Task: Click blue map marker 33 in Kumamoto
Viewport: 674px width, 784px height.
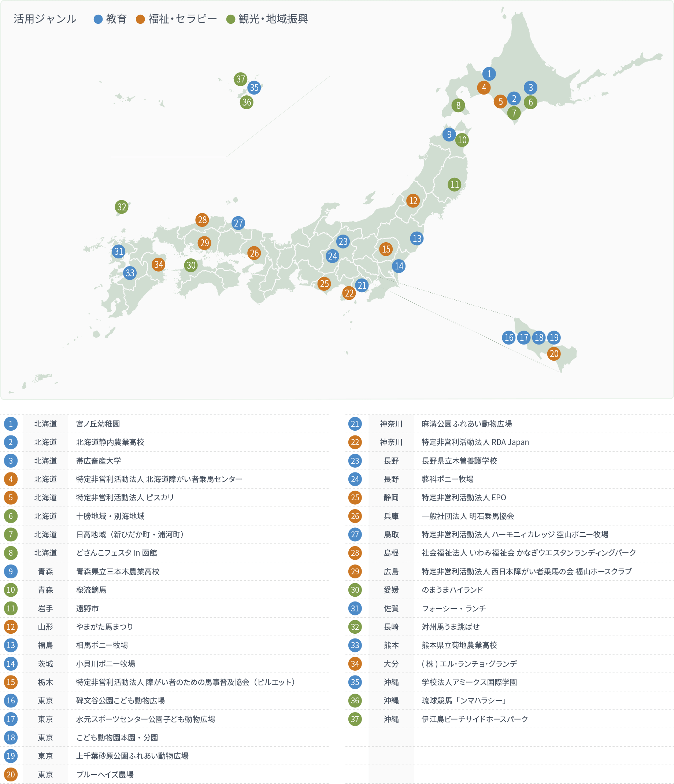Action: (x=130, y=273)
